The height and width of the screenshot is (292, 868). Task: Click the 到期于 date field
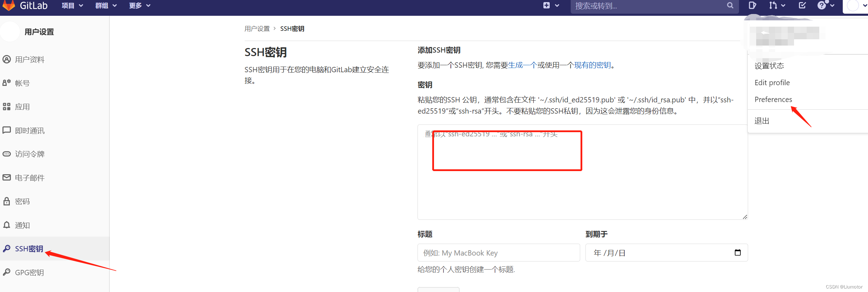coord(666,253)
